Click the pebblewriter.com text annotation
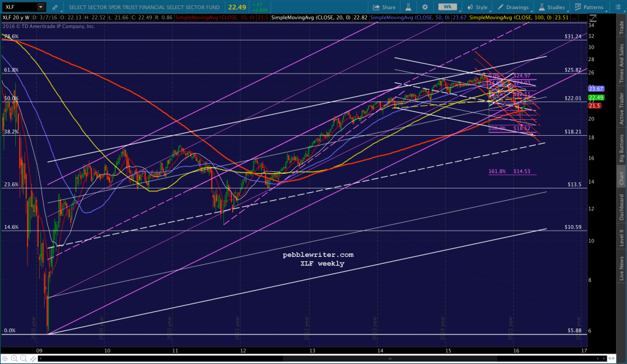Viewport: 627px width, 364px height. pos(318,254)
